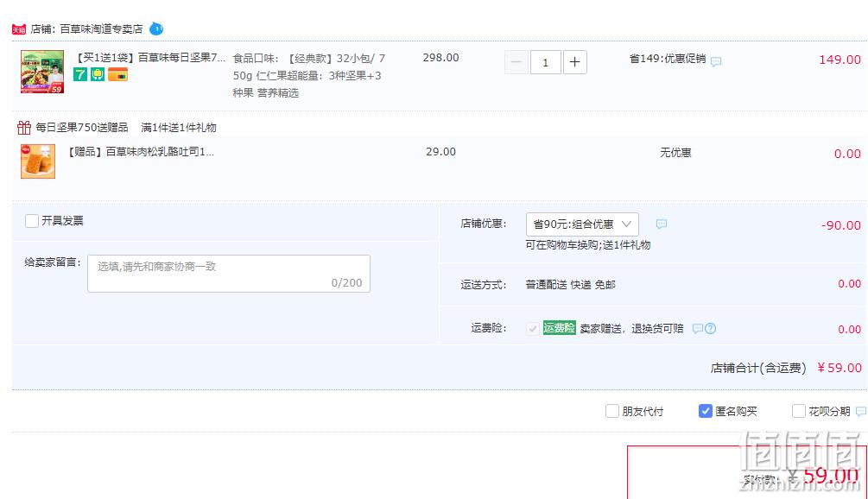Toggle the 运费险 shipping insurance checkbox
Screen dimensions: 868x499
(x=532, y=329)
